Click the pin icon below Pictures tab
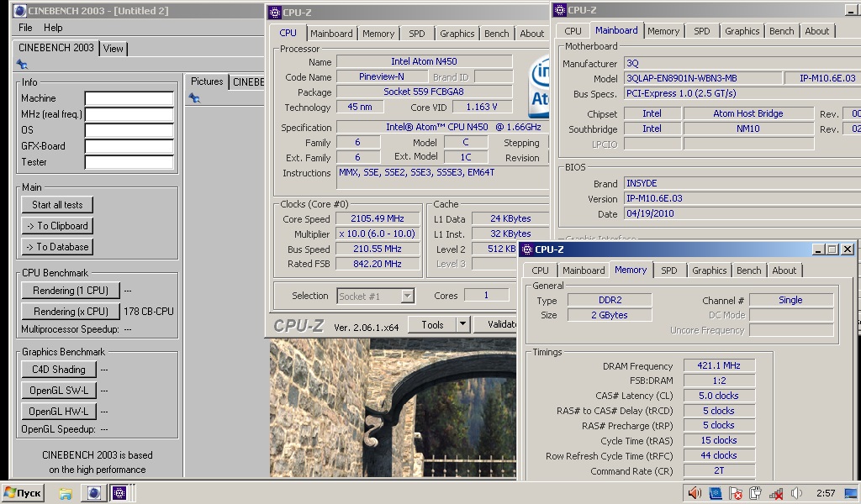Viewport: 861px width, 504px height. (194, 98)
